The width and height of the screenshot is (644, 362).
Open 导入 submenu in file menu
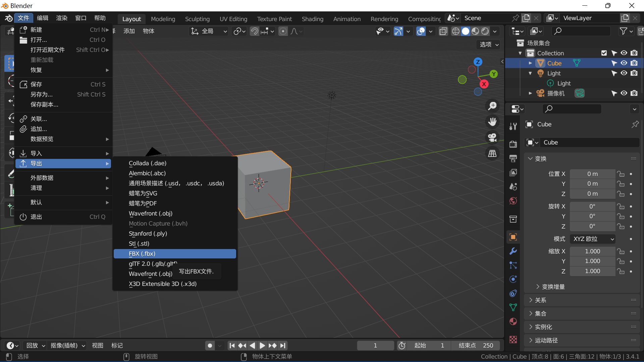click(63, 154)
